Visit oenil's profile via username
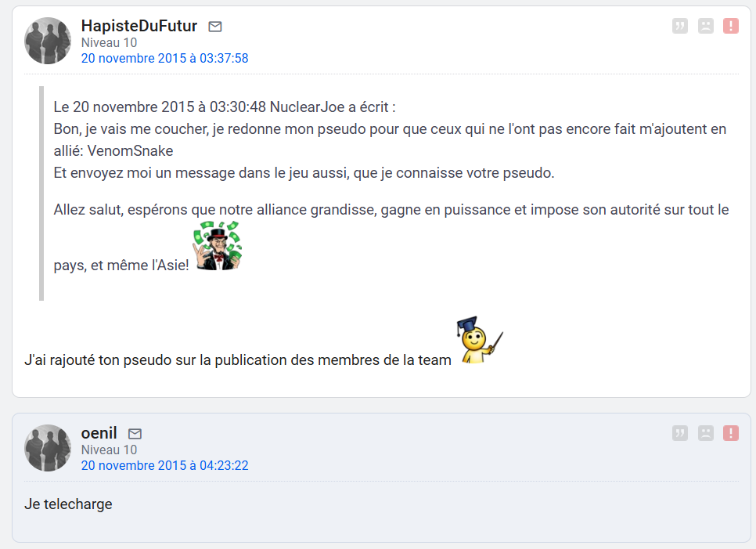Image resolution: width=756 pixels, height=549 pixels. coord(99,433)
